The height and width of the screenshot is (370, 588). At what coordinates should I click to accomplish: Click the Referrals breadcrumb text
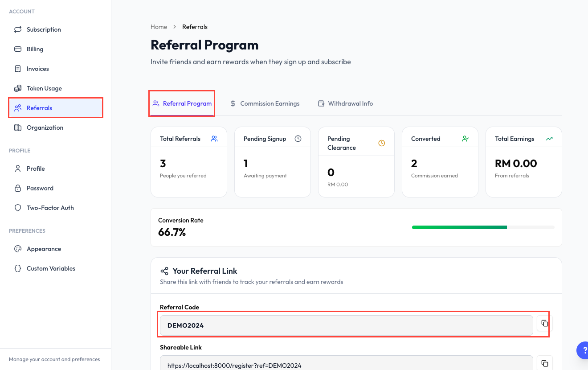coord(195,27)
